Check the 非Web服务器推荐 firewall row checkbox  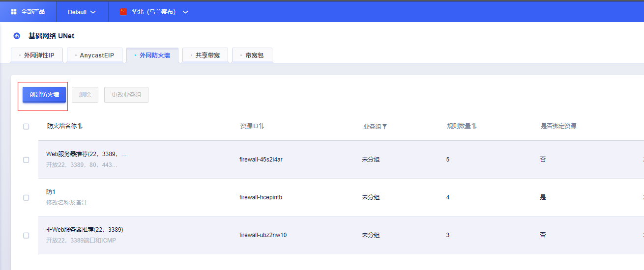pos(26,235)
